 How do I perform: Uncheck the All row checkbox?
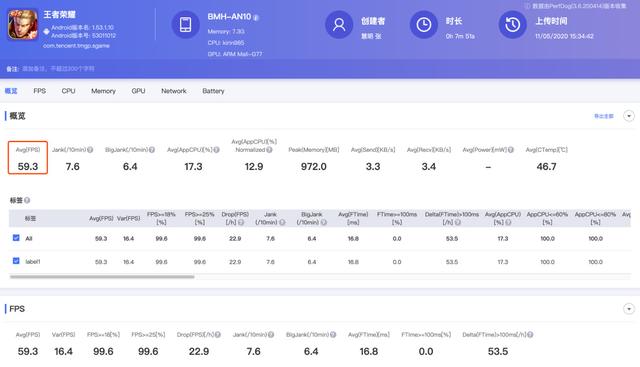coord(16,238)
